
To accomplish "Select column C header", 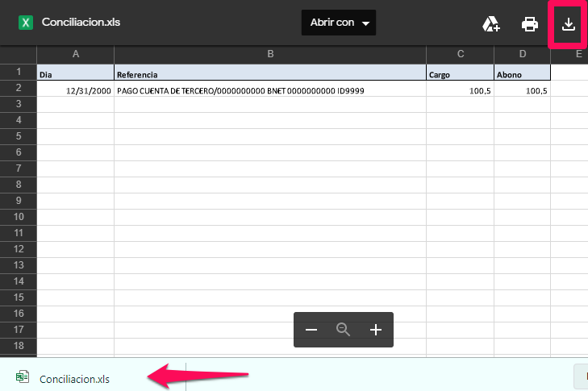I will click(x=461, y=54).
